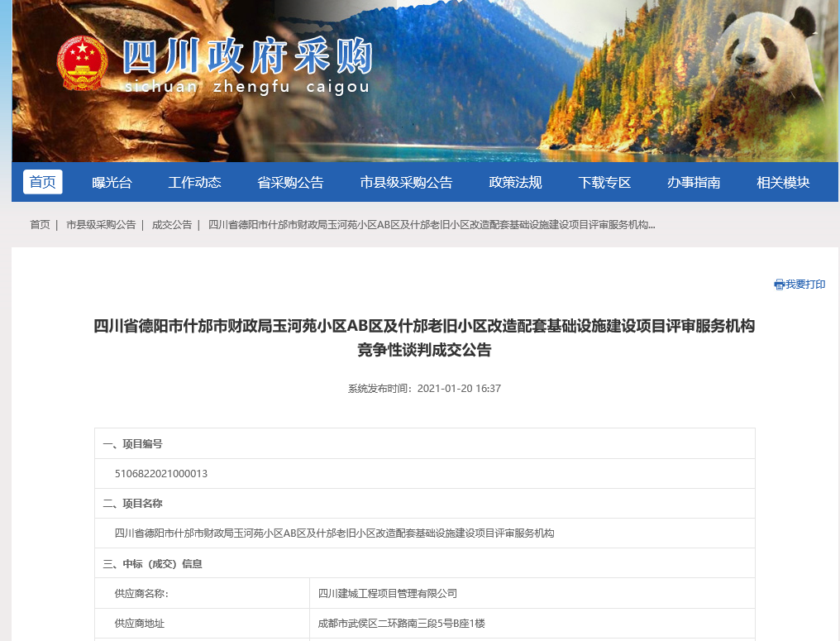
Task: Click the 我要打印 print link
Action: click(805, 285)
